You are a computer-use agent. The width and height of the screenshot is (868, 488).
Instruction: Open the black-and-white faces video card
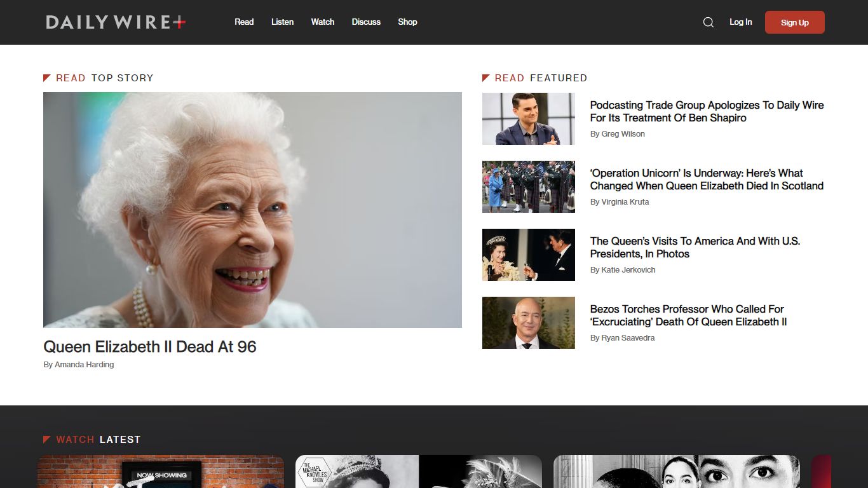point(677,471)
